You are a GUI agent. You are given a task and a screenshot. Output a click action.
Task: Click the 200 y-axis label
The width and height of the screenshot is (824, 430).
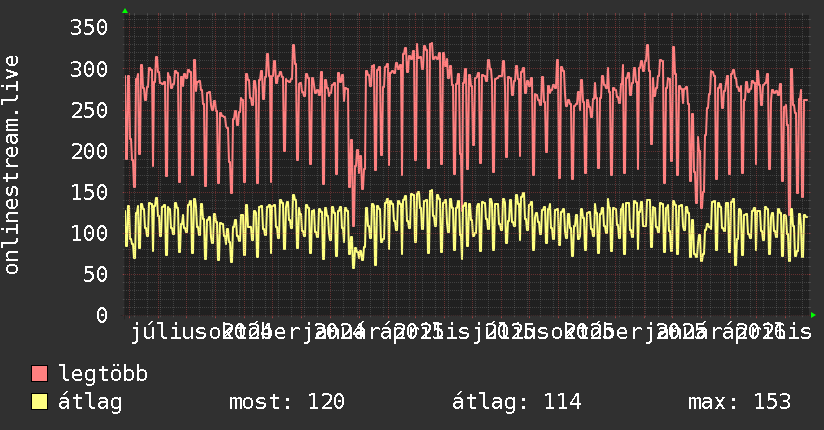[89, 151]
